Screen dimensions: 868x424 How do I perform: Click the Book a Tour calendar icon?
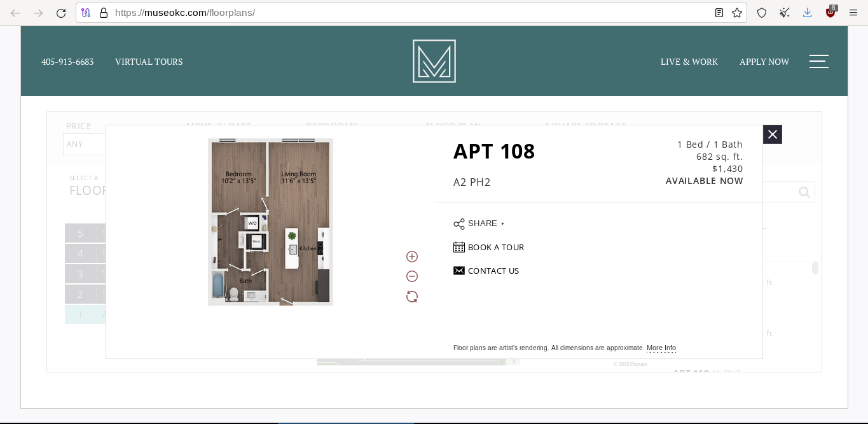tap(459, 247)
